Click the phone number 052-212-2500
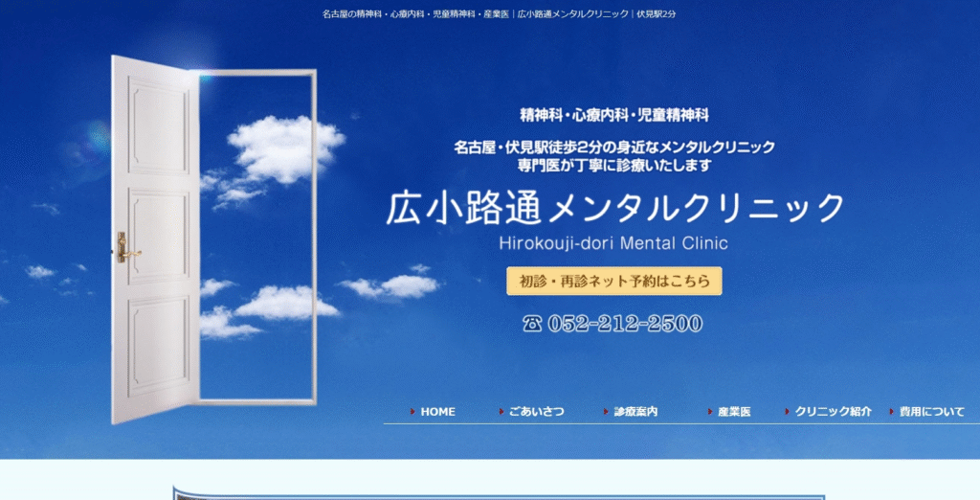The image size is (980, 500). coord(625,324)
